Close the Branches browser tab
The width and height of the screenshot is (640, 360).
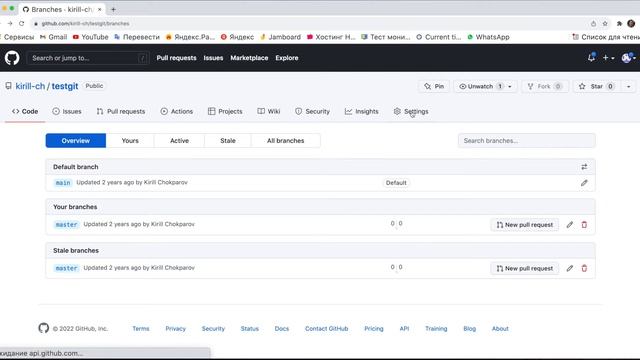[100, 9]
